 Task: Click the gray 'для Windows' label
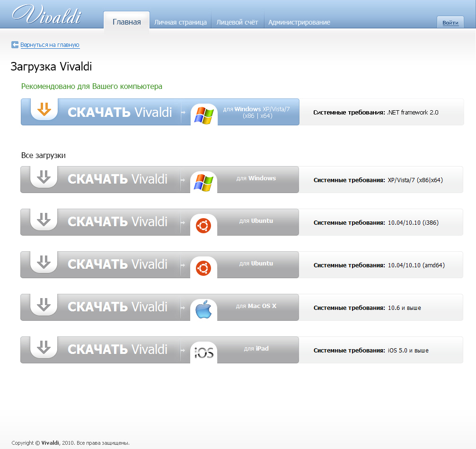256,178
